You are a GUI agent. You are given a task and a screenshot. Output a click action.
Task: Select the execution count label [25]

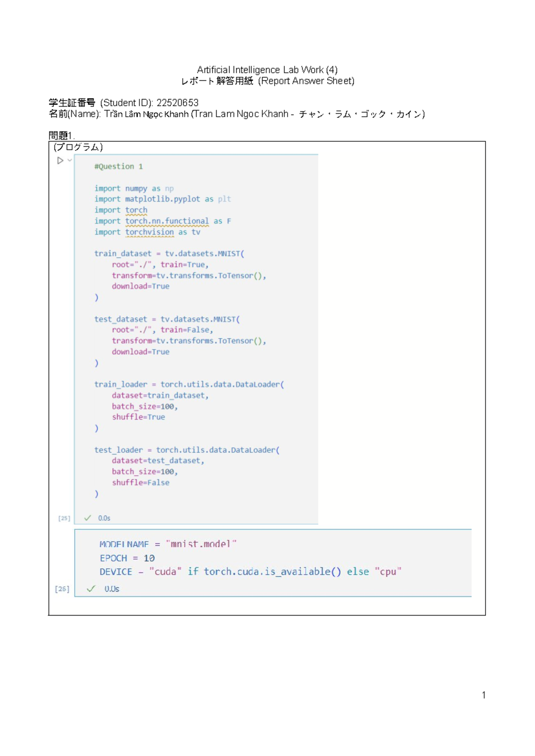(x=64, y=518)
